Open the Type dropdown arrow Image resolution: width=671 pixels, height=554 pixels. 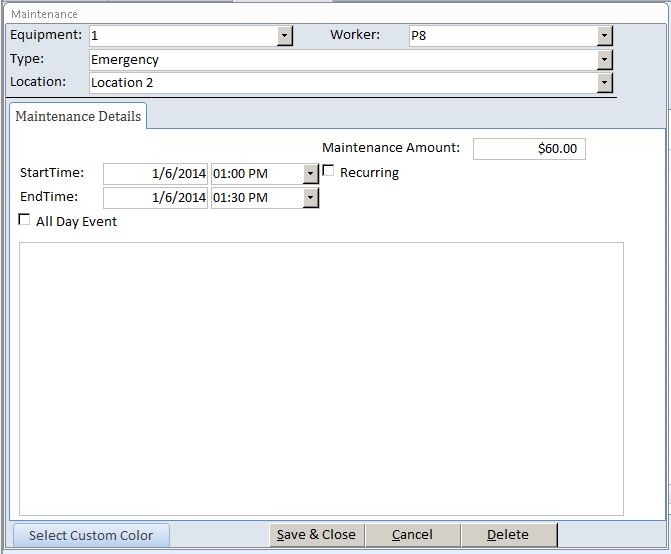(x=604, y=60)
